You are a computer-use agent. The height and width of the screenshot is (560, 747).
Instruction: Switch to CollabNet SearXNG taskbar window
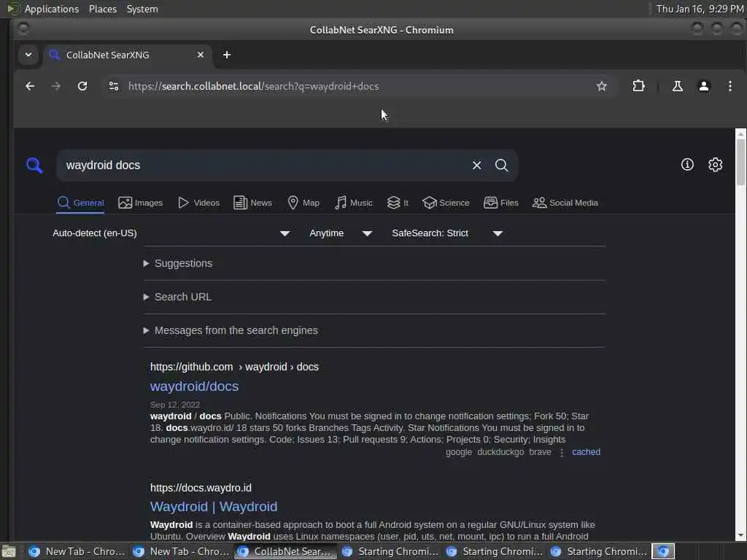[285, 551]
